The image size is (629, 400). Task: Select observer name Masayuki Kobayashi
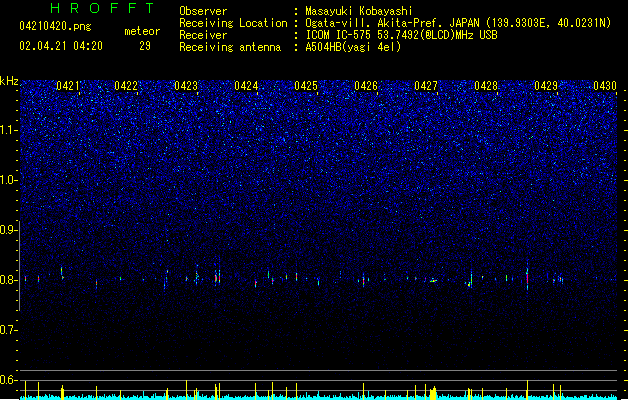359,11
